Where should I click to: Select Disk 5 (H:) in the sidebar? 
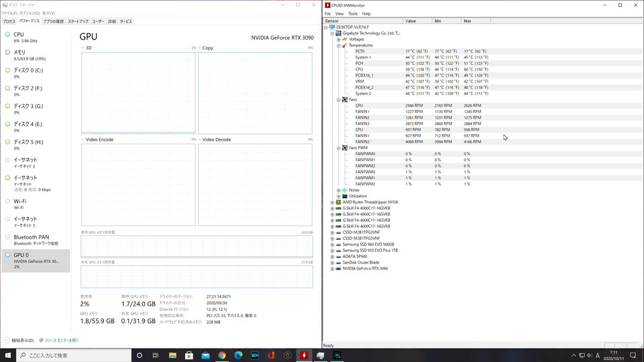pos(36,145)
